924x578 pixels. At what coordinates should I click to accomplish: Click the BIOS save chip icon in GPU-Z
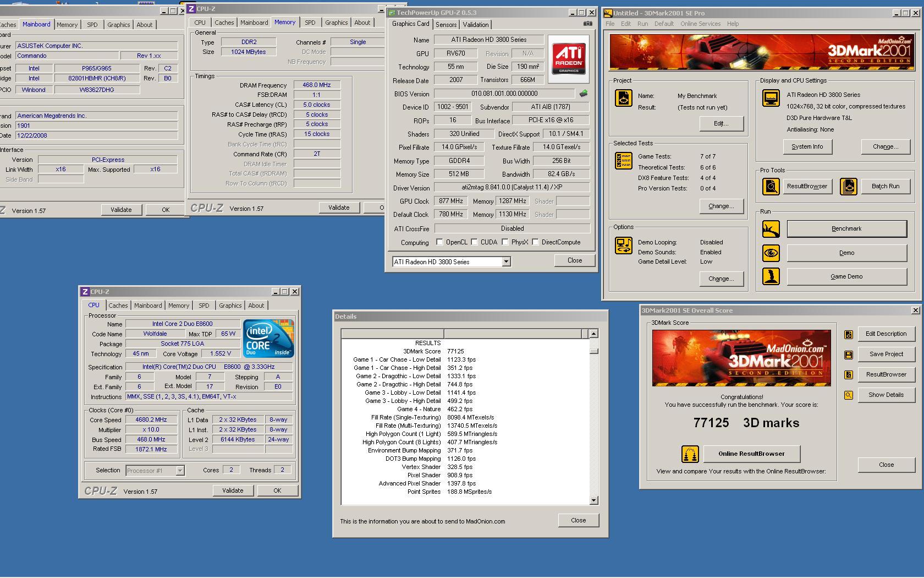[584, 94]
